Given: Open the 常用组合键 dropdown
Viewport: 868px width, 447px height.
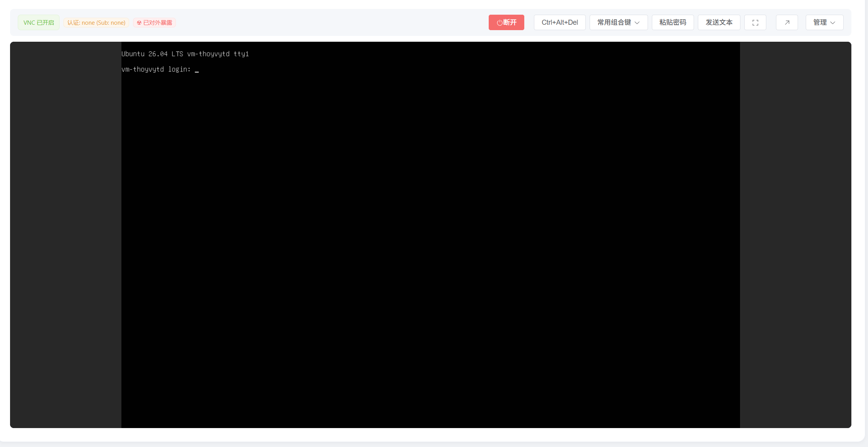Looking at the screenshot, I should [x=618, y=22].
